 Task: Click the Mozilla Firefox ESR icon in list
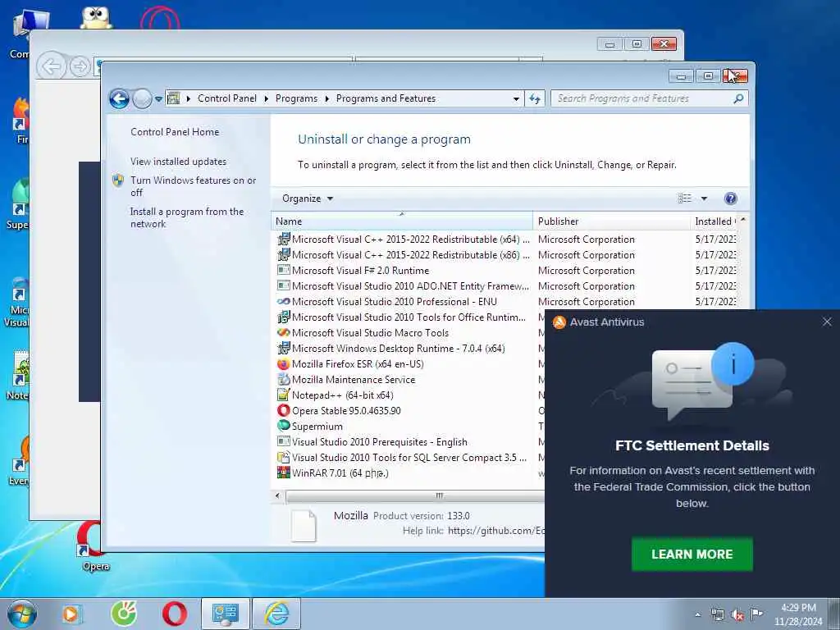[283, 363]
